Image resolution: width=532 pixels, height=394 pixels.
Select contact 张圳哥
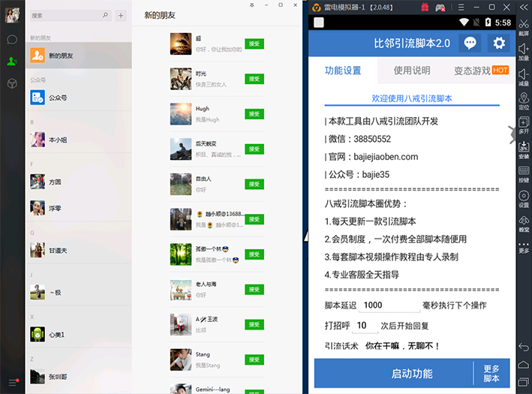pos(79,376)
